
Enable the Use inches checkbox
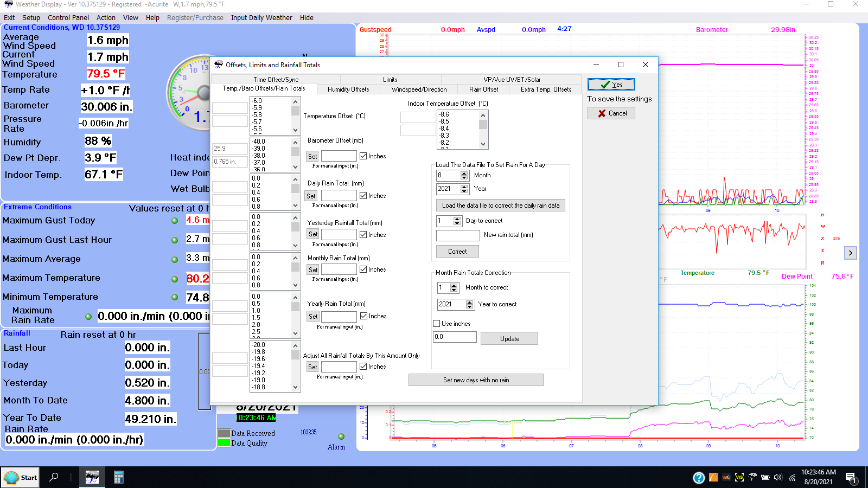click(x=436, y=324)
